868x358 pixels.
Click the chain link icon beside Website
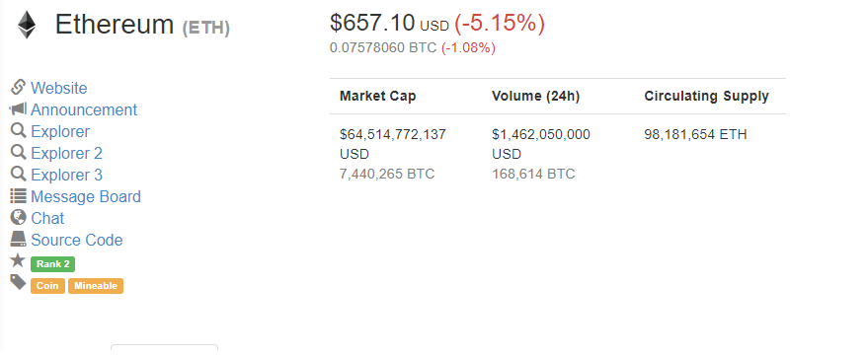pos(18,87)
